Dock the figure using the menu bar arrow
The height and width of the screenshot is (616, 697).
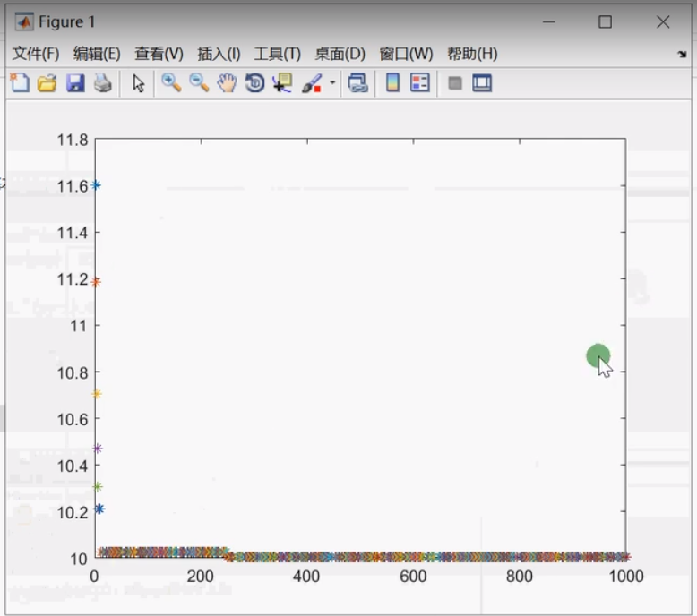[682, 55]
